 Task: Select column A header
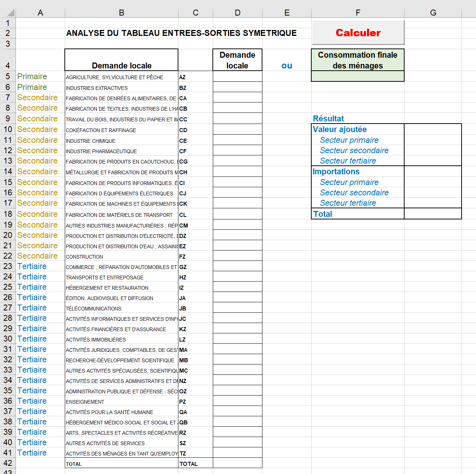(40, 13)
